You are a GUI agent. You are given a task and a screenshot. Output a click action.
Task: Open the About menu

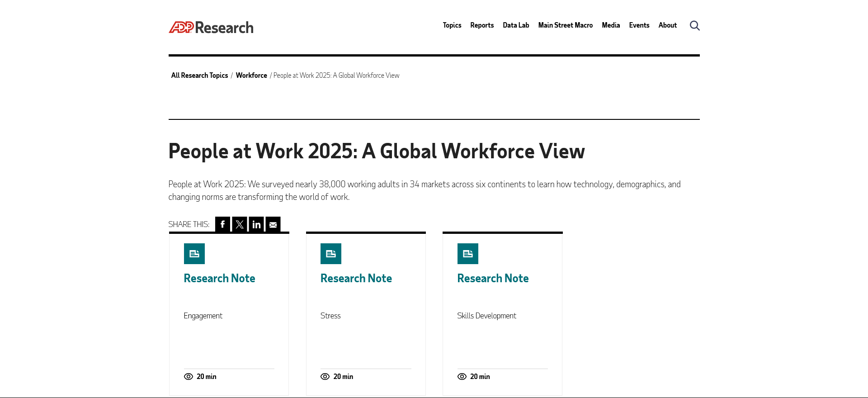tap(668, 25)
